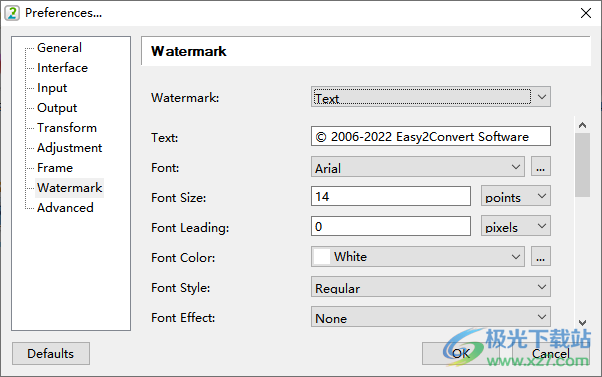Click the vertical scrollbar thumb
The image size is (602, 377).
582,165
